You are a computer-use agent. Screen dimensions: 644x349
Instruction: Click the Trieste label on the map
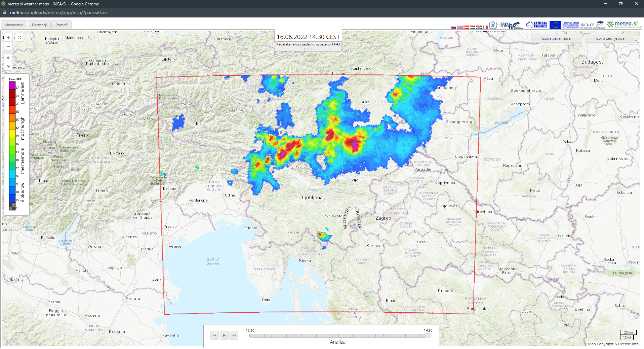(250, 228)
